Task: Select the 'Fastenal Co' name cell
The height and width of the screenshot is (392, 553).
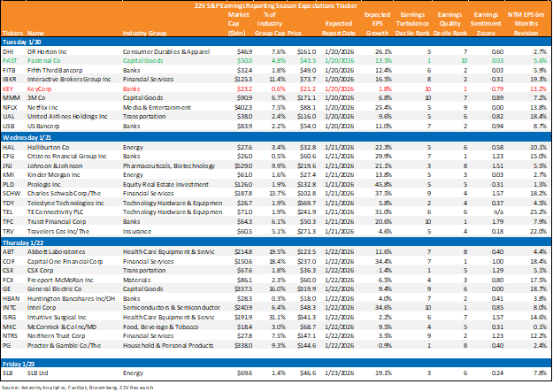Action: (43, 61)
